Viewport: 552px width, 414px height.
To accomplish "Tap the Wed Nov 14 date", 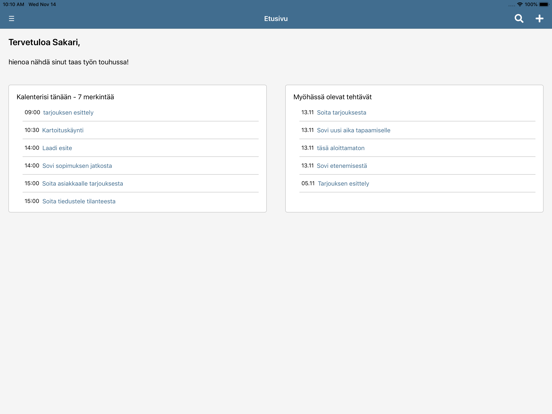I will (42, 4).
